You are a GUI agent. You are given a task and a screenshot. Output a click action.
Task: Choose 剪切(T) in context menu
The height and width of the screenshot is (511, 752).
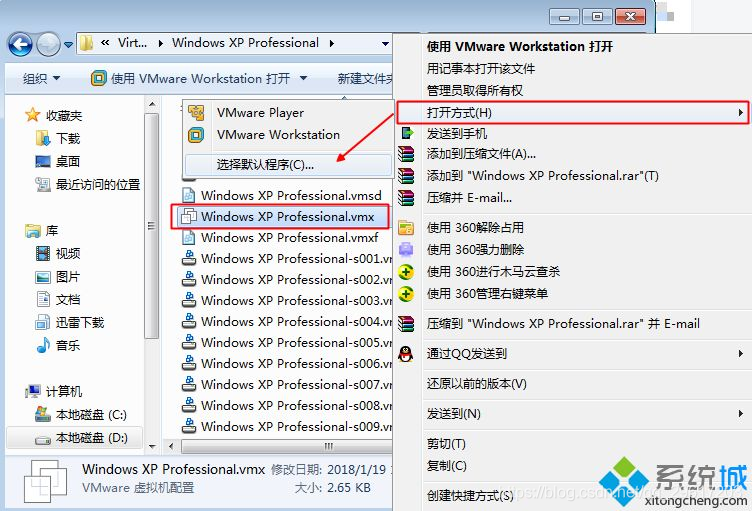coord(446,444)
